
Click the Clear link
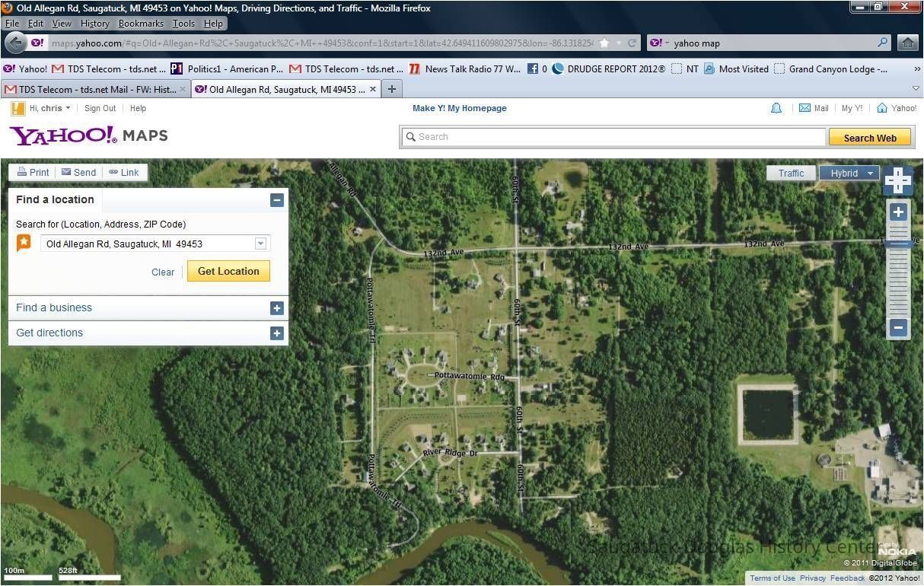(x=163, y=272)
